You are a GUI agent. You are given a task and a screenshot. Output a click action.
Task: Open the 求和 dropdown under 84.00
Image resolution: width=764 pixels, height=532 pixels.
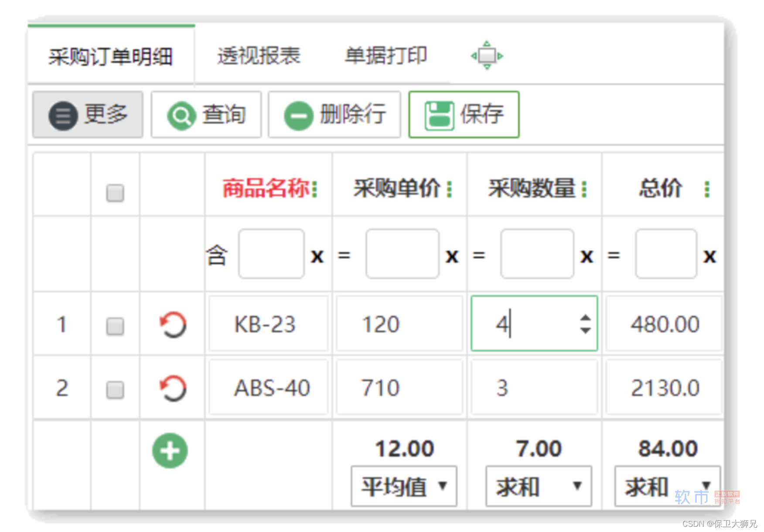(668, 486)
